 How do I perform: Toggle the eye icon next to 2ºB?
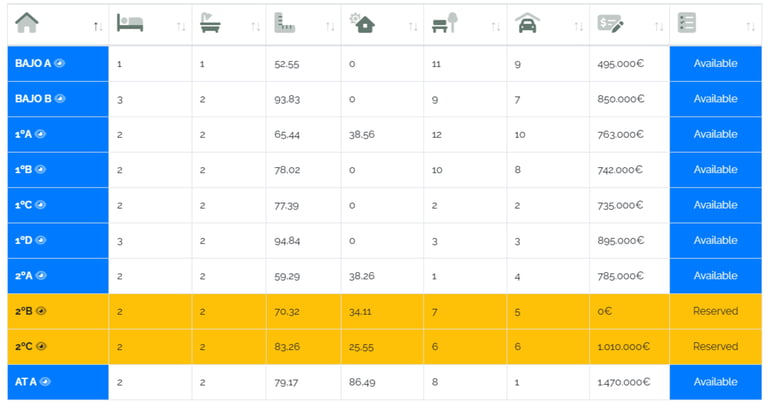pos(41,311)
